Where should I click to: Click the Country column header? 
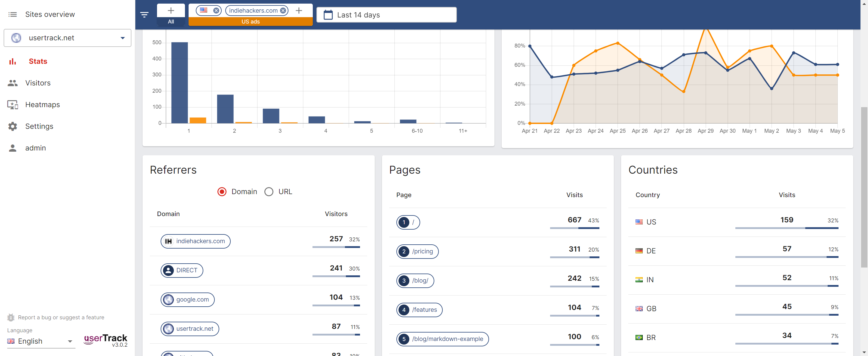[647, 195]
